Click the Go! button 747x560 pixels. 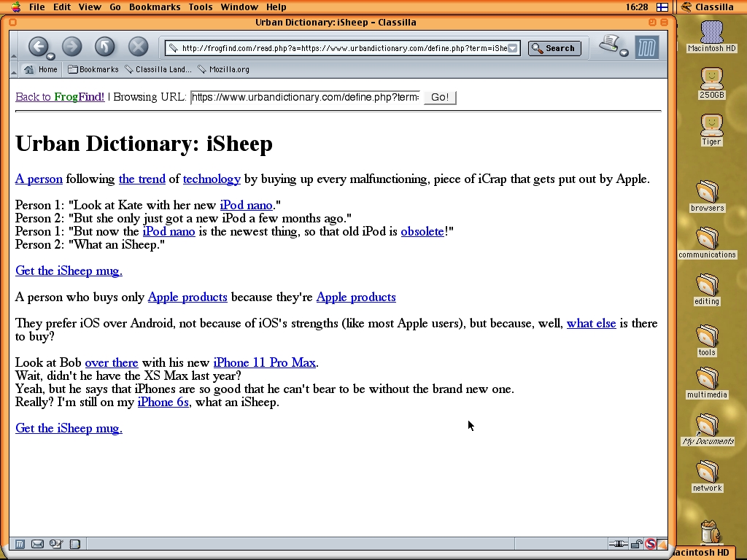(x=440, y=97)
